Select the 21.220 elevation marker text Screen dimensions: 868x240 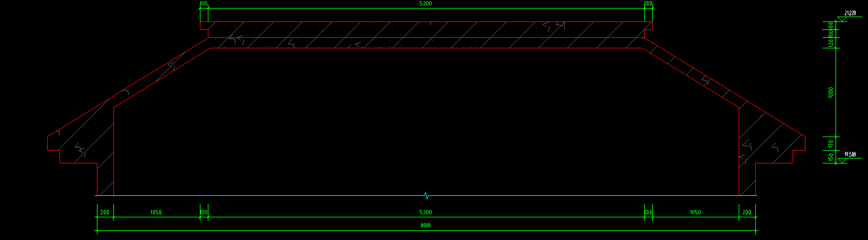pyautogui.click(x=850, y=12)
